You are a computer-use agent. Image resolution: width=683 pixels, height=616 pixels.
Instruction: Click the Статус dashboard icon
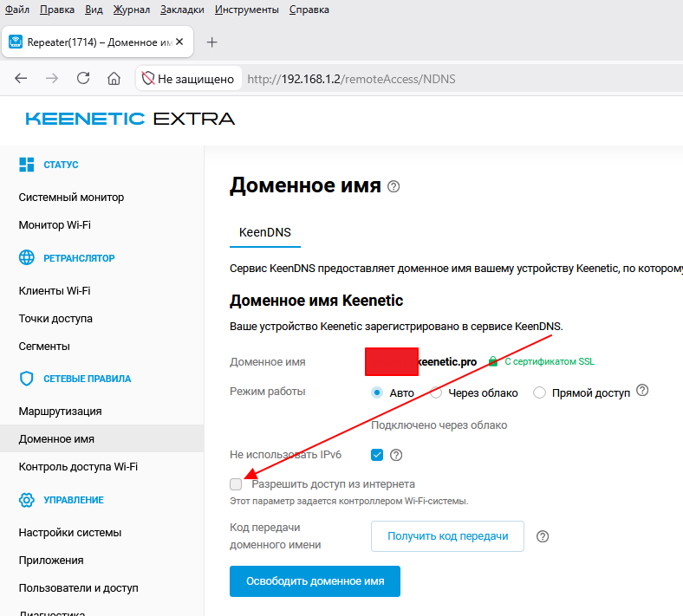coord(27,165)
